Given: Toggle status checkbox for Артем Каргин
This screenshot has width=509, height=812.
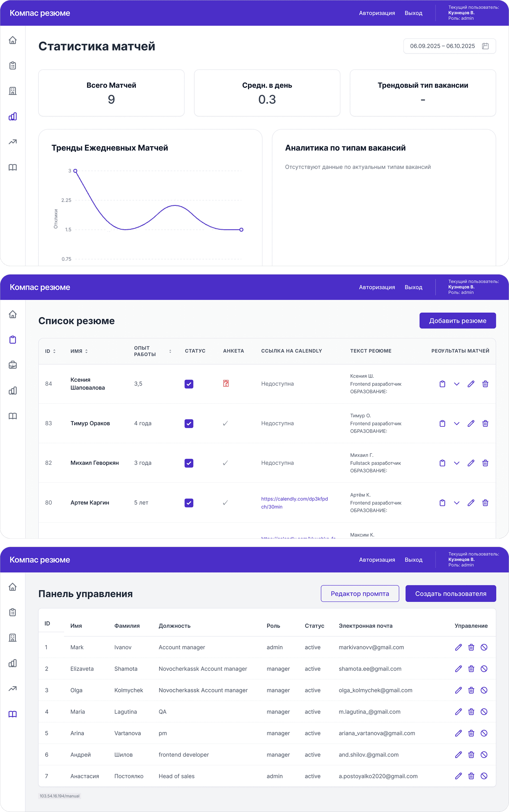Looking at the screenshot, I should click(x=189, y=503).
